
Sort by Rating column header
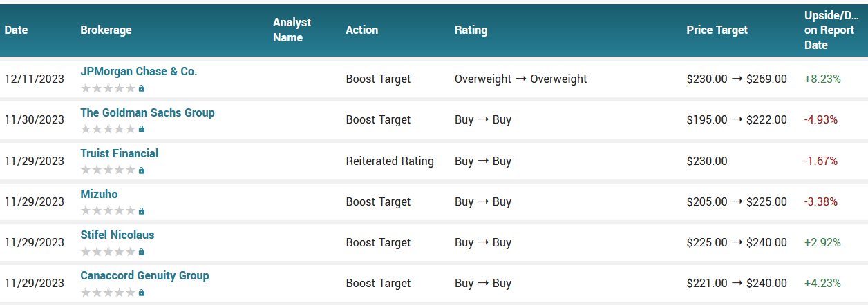pyautogui.click(x=471, y=30)
